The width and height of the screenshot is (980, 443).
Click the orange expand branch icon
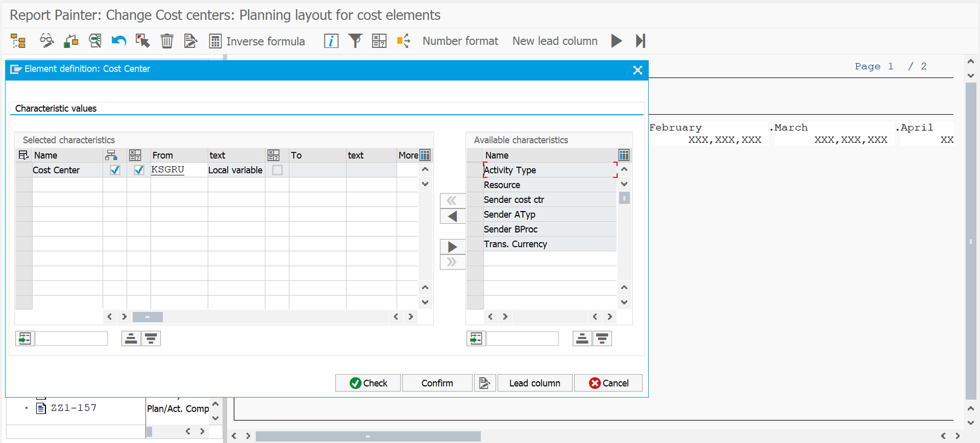pos(403,41)
